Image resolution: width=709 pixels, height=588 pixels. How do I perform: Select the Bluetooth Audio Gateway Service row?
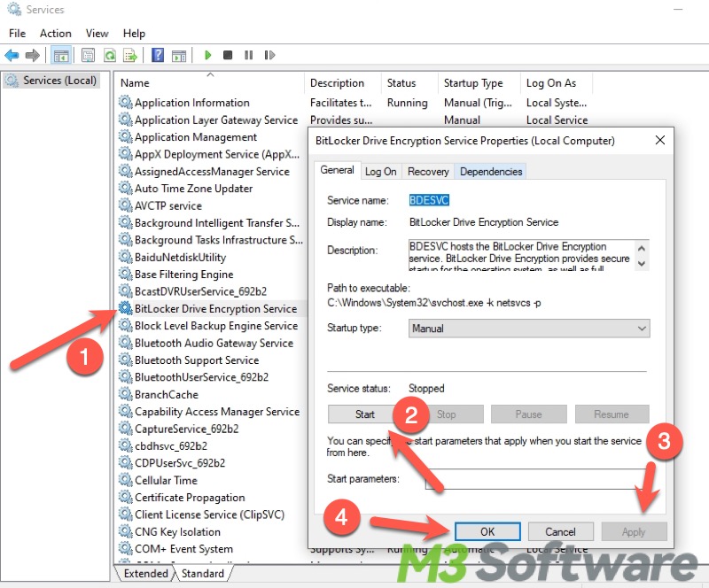(x=214, y=343)
